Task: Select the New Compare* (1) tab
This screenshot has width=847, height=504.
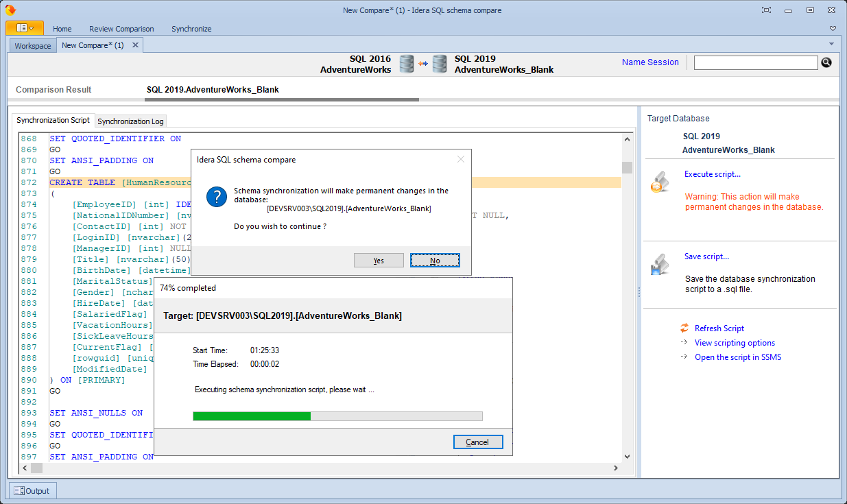Action: click(x=93, y=45)
